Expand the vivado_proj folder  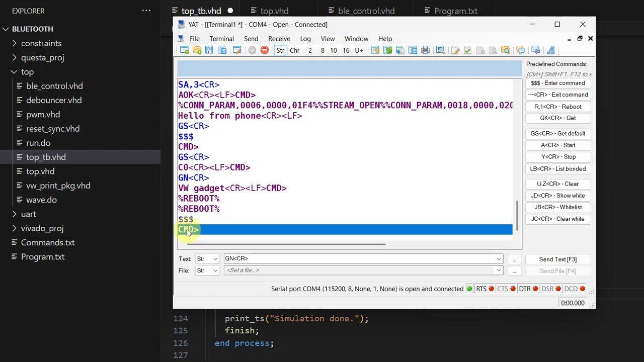(x=42, y=228)
